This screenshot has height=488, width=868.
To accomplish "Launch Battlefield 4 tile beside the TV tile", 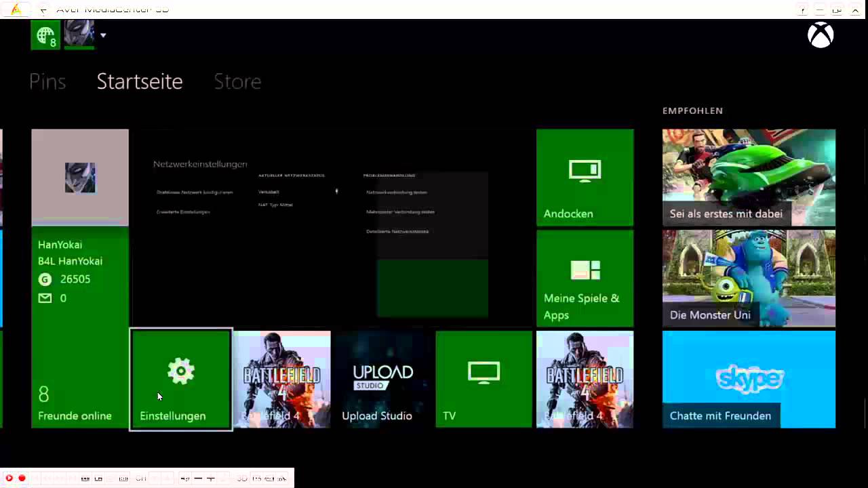I will pyautogui.click(x=585, y=380).
